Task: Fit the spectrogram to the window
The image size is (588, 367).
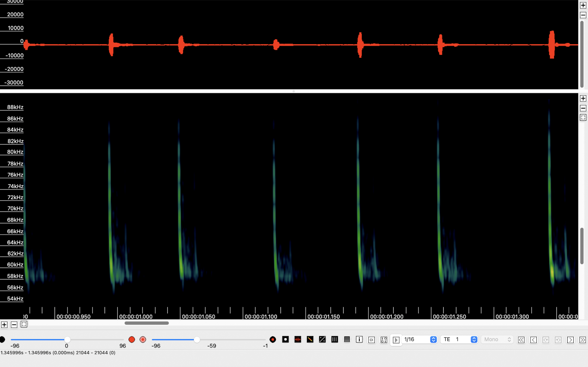Action: tap(584, 117)
